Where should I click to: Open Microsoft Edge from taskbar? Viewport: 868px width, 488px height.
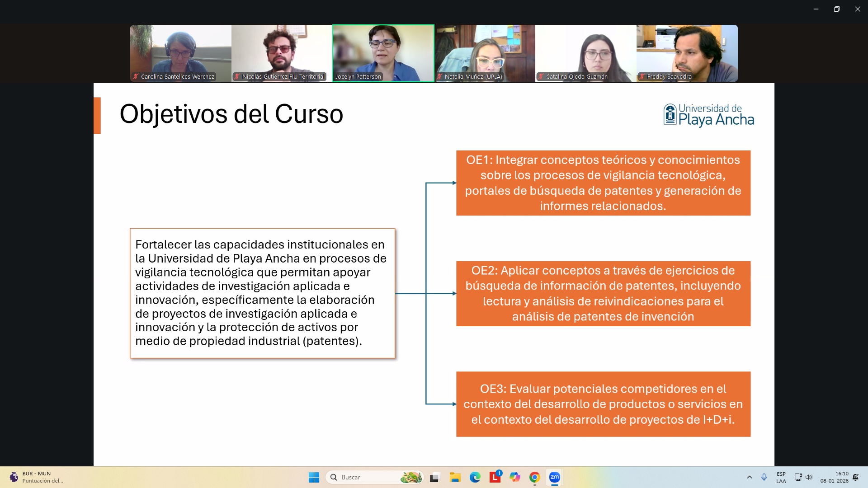tap(475, 477)
